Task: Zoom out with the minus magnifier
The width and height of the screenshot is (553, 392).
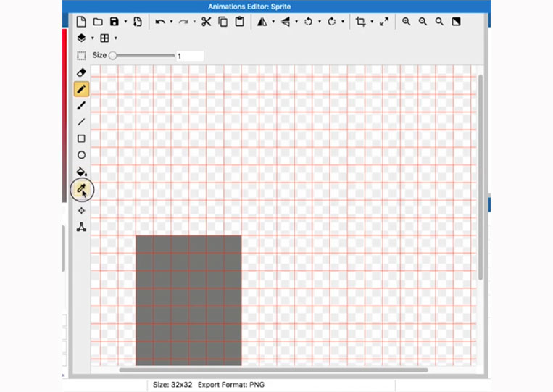Action: (423, 22)
